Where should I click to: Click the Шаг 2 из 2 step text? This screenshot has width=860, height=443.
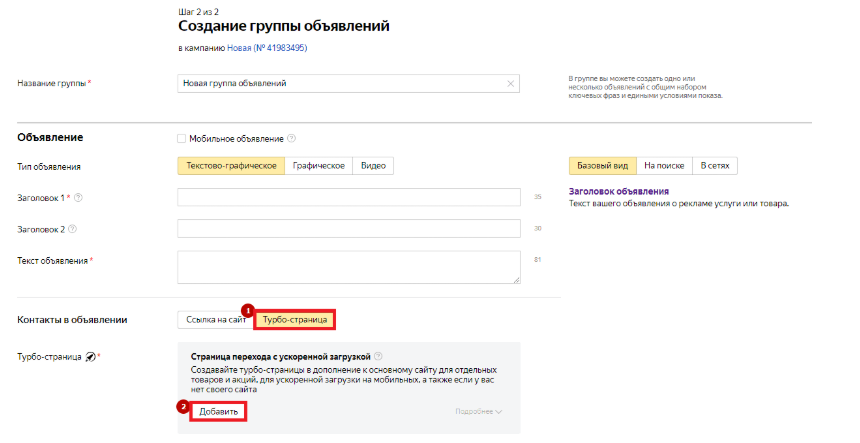point(199,12)
